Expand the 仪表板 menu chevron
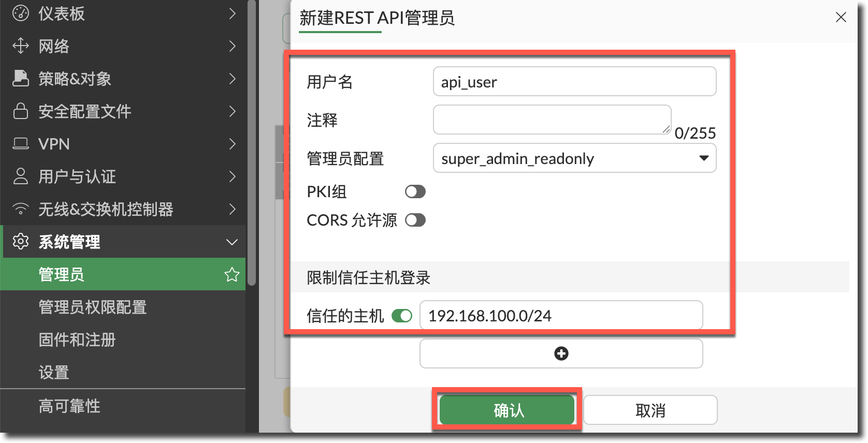Viewport: 868px width, 443px height. pyautogui.click(x=232, y=13)
